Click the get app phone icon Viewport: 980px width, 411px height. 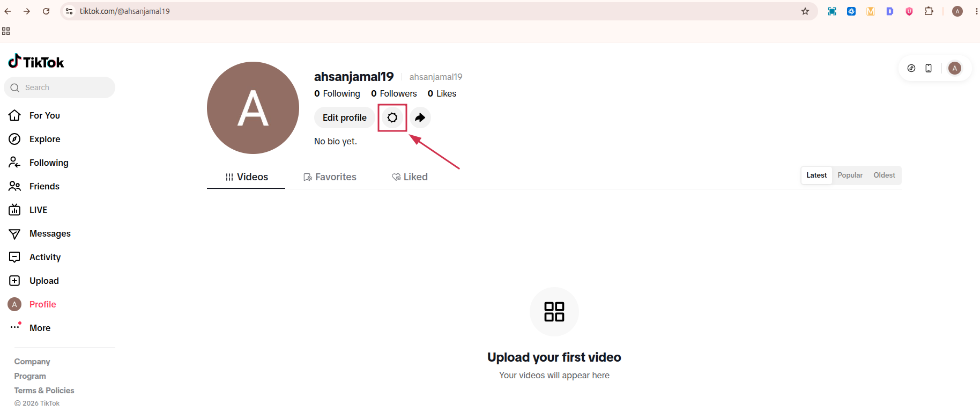pyautogui.click(x=929, y=68)
